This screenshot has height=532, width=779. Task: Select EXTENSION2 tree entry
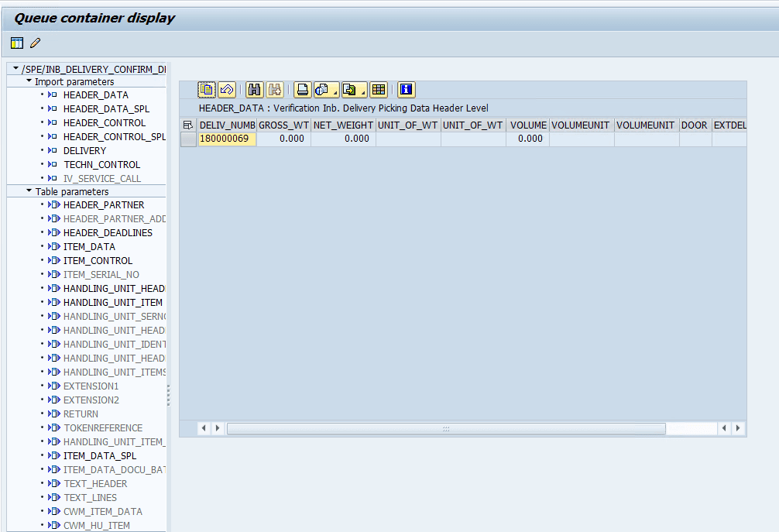(x=91, y=400)
